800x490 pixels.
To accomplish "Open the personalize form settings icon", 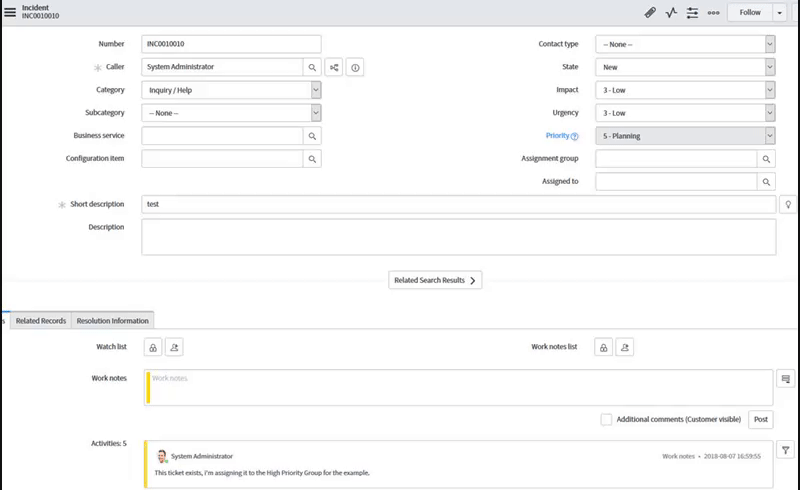I will coord(692,13).
